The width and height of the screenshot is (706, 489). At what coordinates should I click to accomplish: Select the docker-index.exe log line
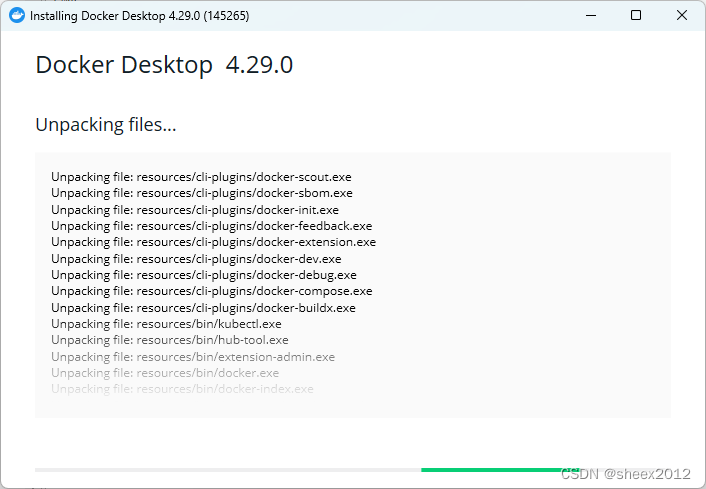tap(182, 389)
